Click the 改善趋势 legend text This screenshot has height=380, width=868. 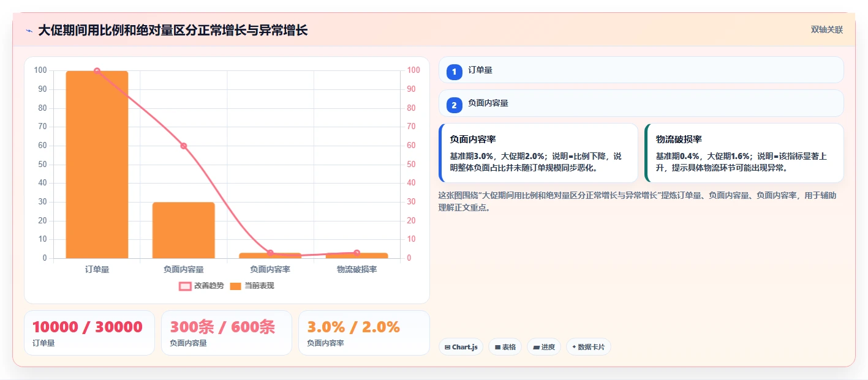(x=209, y=286)
